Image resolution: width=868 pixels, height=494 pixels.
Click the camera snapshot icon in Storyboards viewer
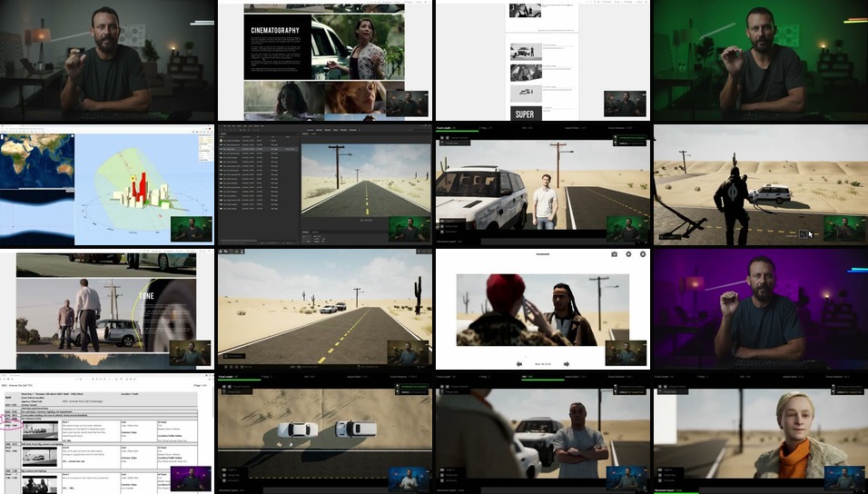click(x=614, y=254)
